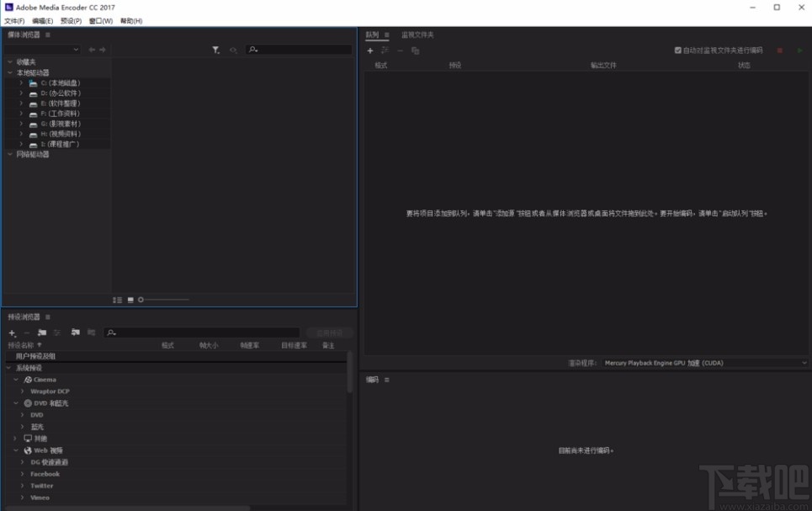Click the red Stop Queue button

tap(779, 51)
